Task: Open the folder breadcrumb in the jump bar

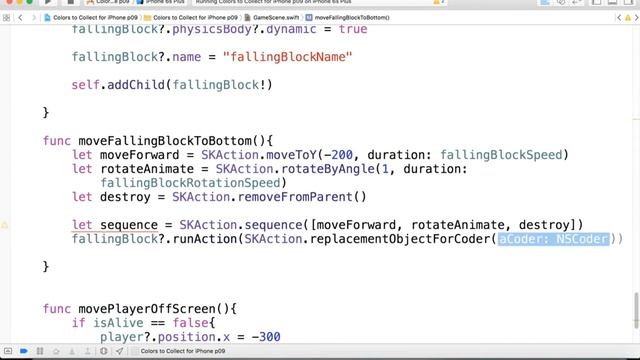Action: pyautogui.click(x=191, y=18)
